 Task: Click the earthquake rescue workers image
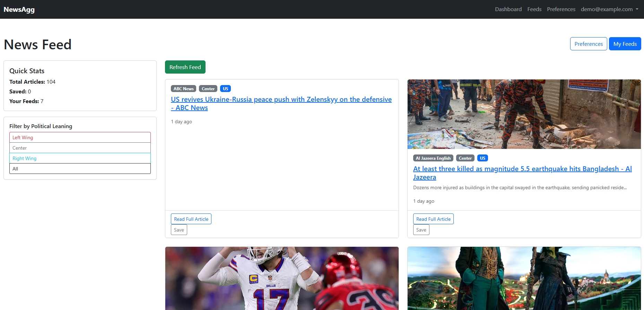pyautogui.click(x=524, y=114)
